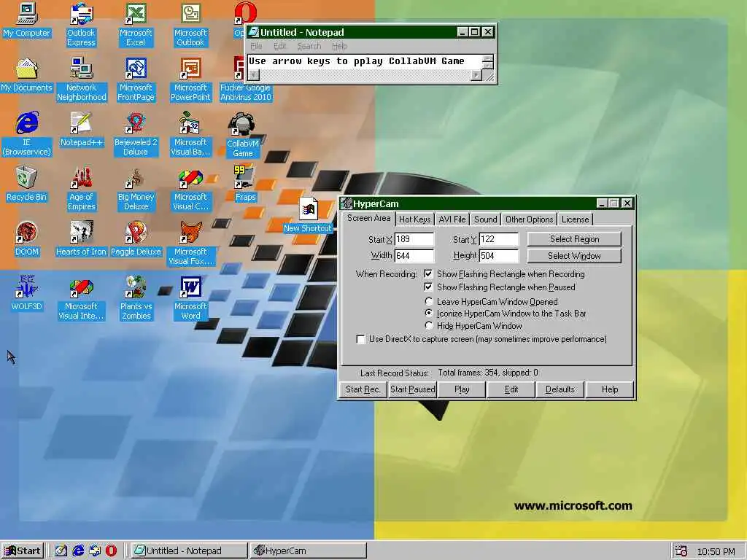Open Notepad's Edit menu
Viewport: 747px width, 560px height.
[x=279, y=46]
